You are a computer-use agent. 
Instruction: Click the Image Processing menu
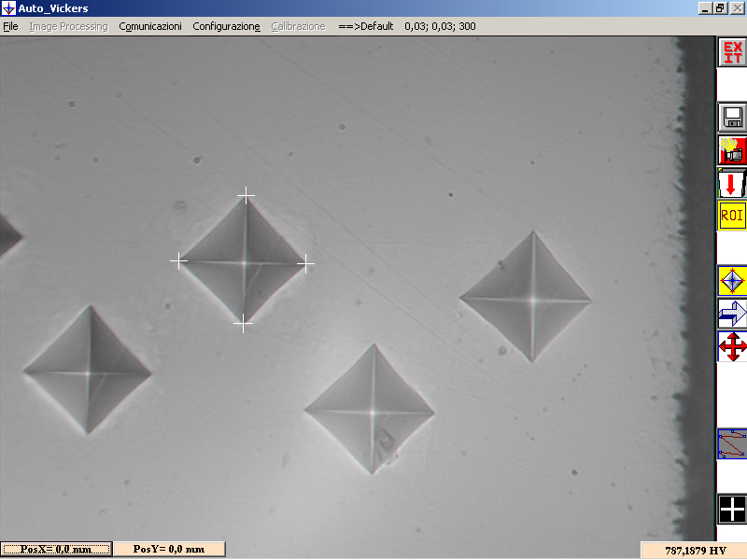(68, 27)
